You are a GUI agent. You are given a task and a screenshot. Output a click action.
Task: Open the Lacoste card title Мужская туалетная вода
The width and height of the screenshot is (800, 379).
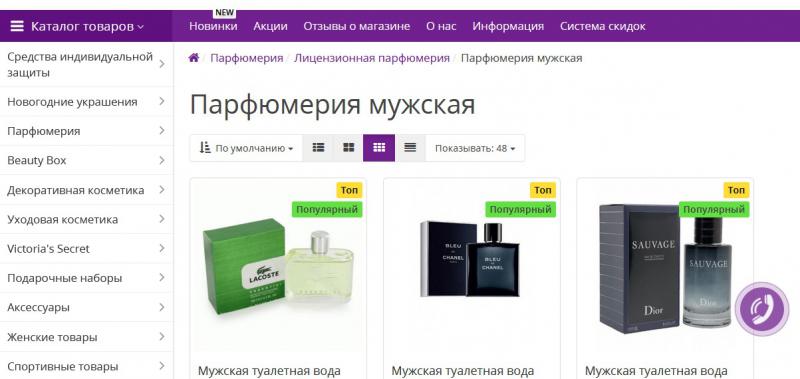coord(269,371)
